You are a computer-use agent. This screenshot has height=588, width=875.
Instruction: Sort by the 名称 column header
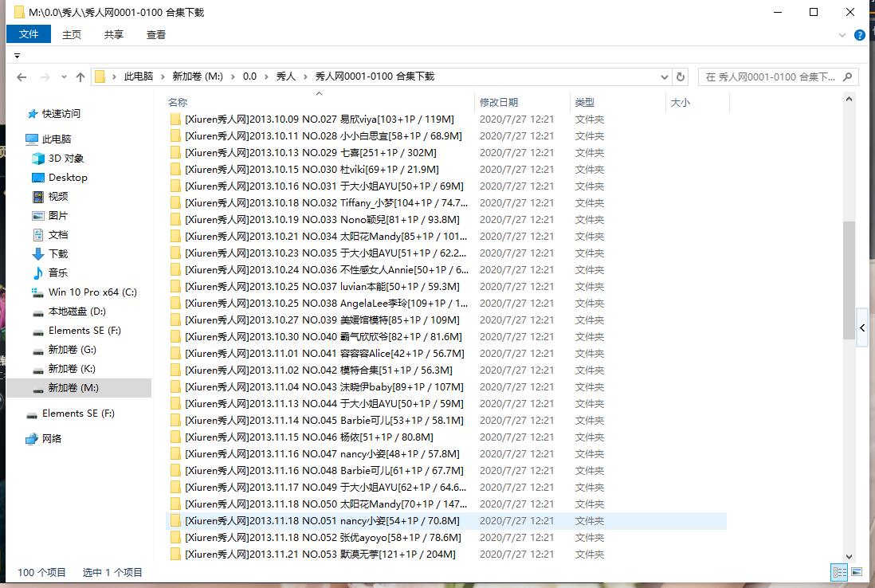pos(320,103)
